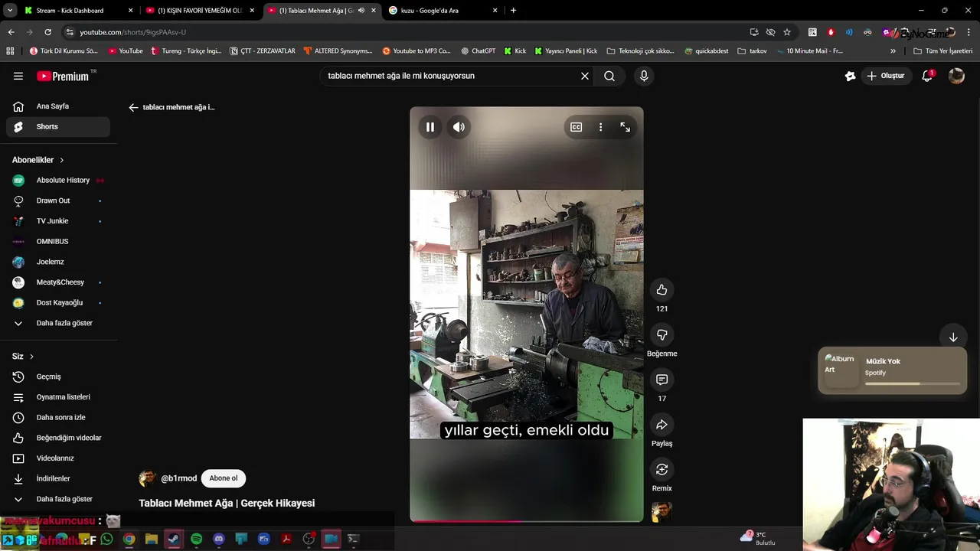The image size is (980, 551).
Task: Mute the Shorts video volume
Action: click(459, 127)
